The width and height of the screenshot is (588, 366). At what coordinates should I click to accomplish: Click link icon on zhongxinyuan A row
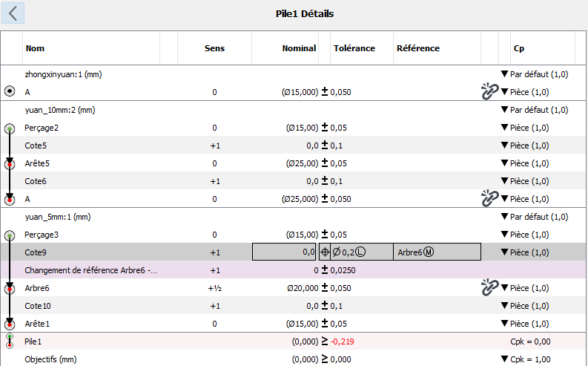pos(490,91)
